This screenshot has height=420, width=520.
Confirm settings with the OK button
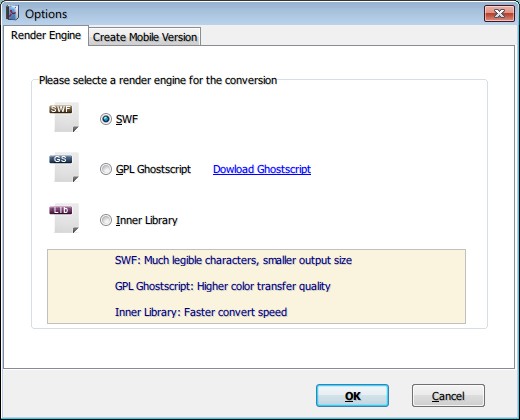352,396
